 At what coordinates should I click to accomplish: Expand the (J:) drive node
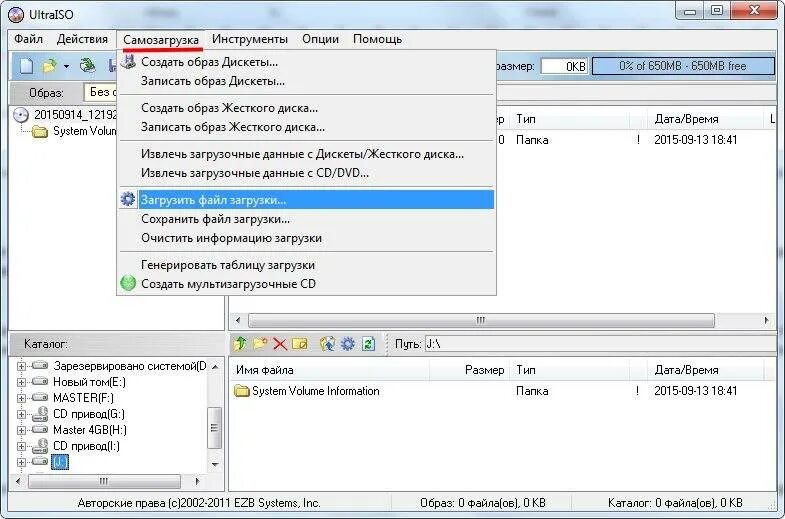[21, 462]
